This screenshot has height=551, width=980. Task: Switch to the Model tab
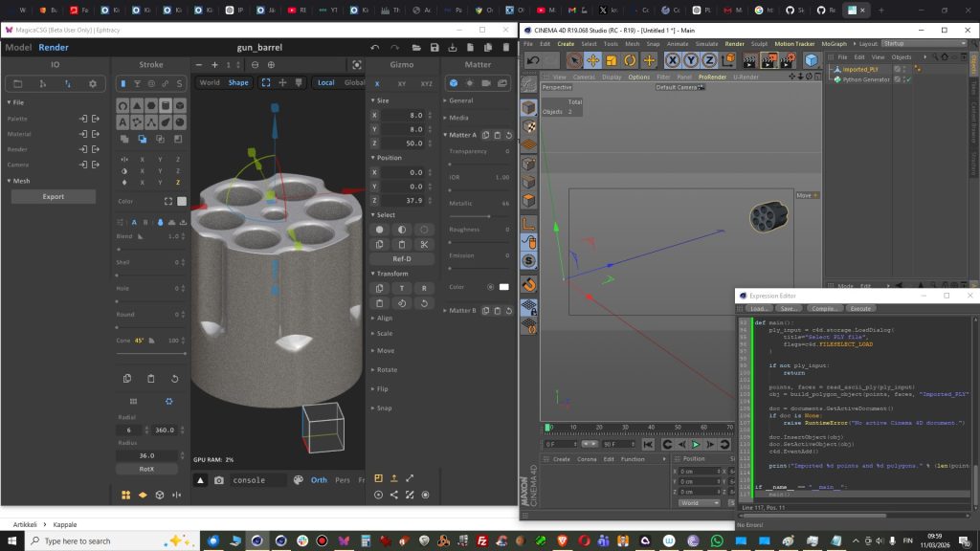tap(19, 47)
